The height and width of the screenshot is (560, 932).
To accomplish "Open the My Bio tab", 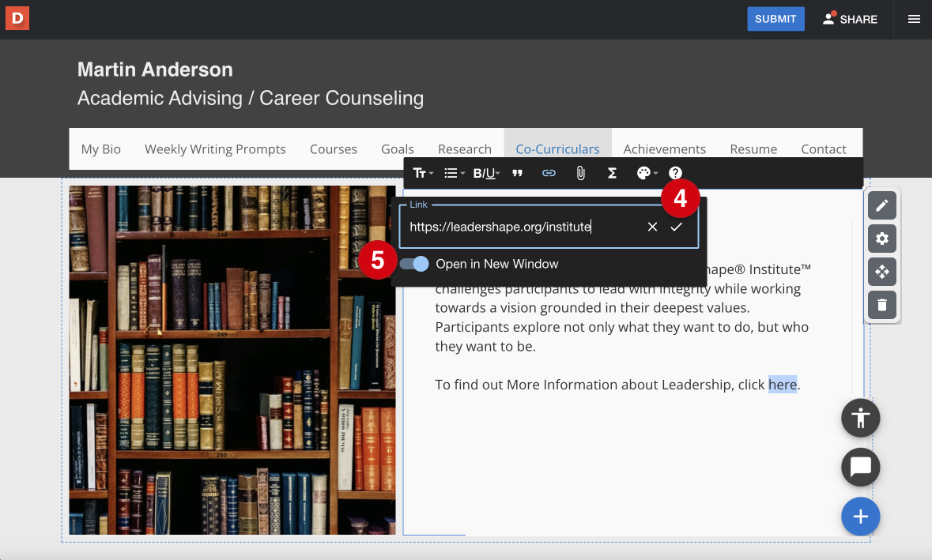I will point(101,149).
